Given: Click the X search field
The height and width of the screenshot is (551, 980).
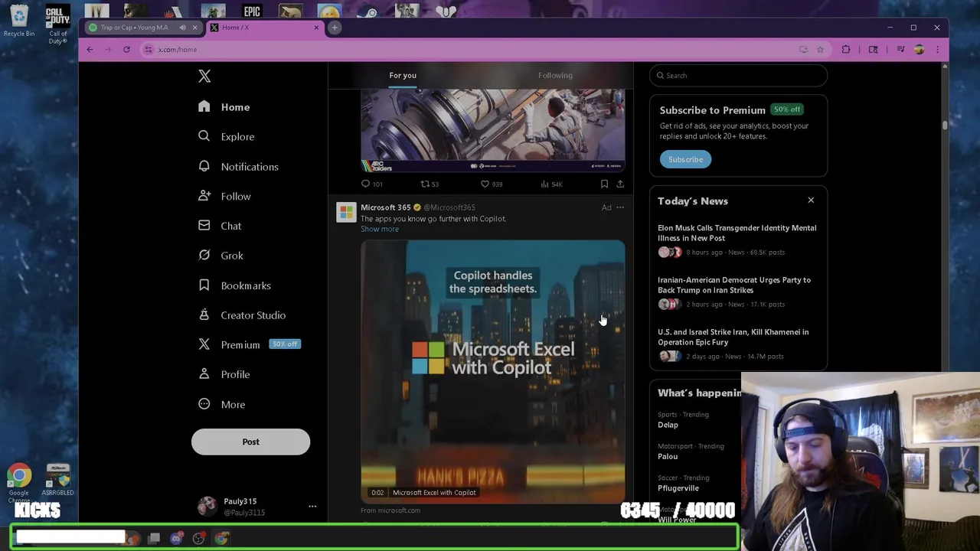Looking at the screenshot, I should [739, 75].
